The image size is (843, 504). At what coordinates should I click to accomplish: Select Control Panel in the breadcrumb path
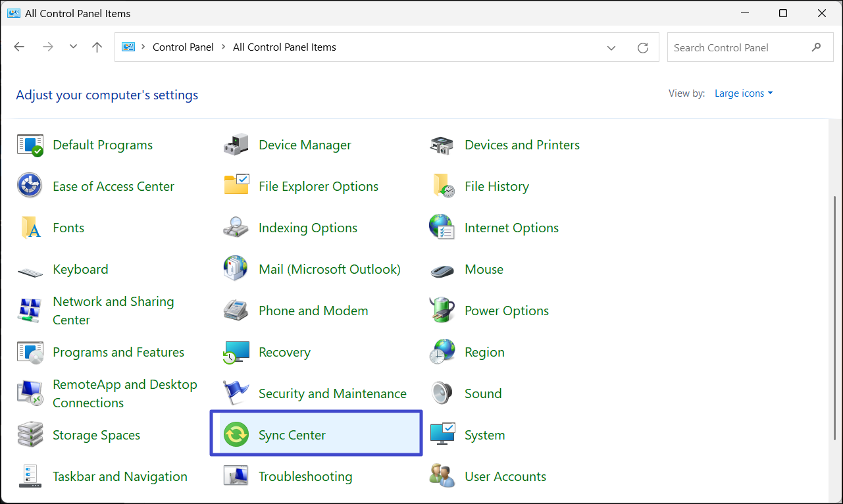(x=183, y=47)
